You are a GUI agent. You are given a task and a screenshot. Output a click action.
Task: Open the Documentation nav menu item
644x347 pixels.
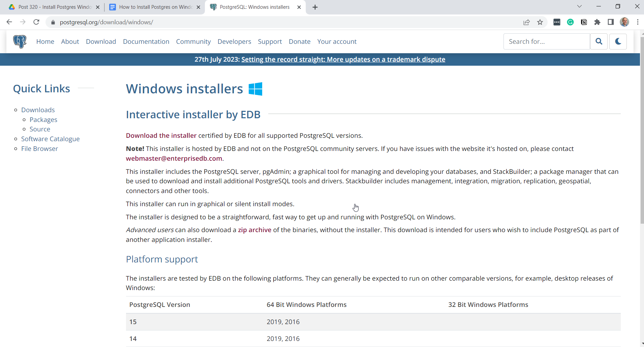[146, 41]
